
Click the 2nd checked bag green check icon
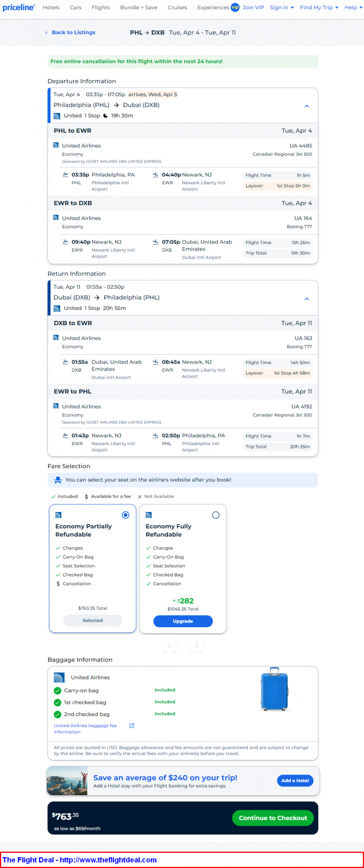[58, 715]
